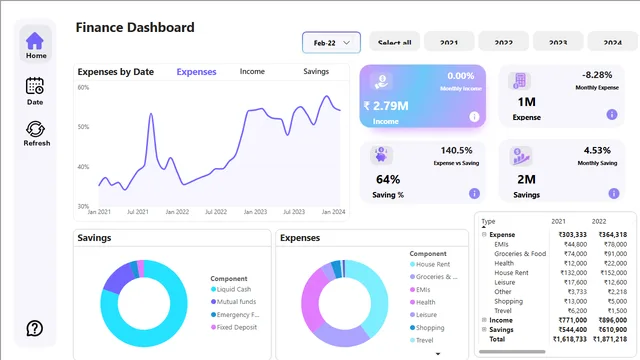Open the help question mark icon

click(35, 328)
